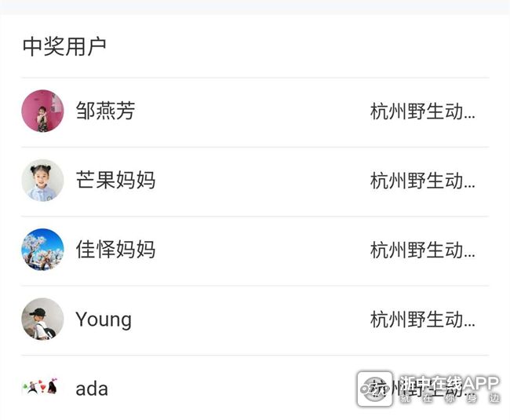Click the 浙中在线APP watermark text

[449, 384]
